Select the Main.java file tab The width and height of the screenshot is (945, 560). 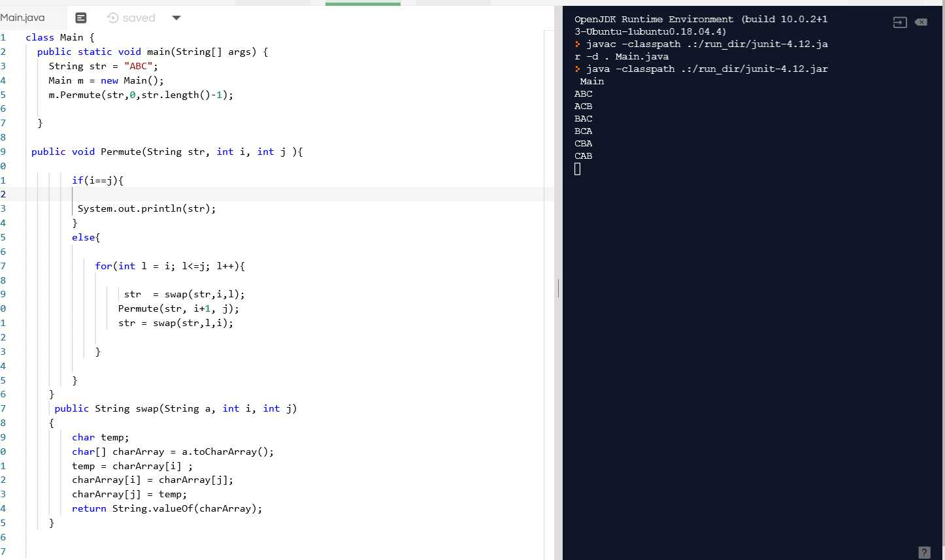pos(23,18)
